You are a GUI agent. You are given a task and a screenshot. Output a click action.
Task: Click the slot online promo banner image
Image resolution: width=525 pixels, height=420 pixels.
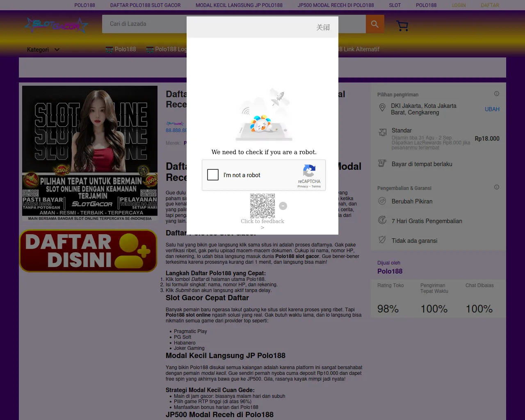click(90, 153)
